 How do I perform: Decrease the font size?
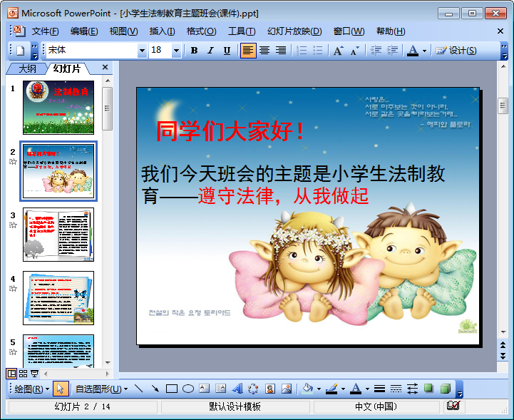click(x=354, y=51)
